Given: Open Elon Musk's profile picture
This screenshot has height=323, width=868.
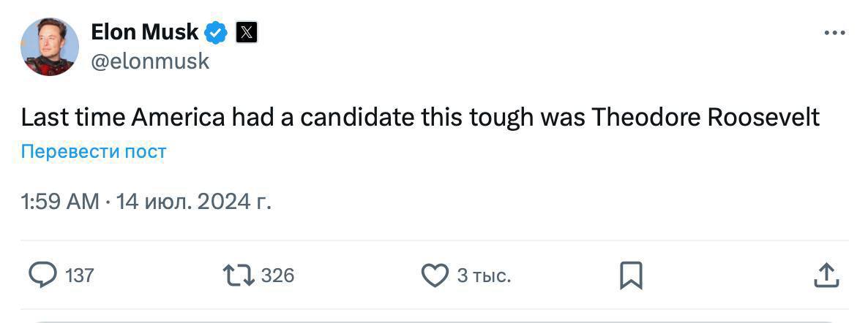Looking at the screenshot, I should point(50,47).
